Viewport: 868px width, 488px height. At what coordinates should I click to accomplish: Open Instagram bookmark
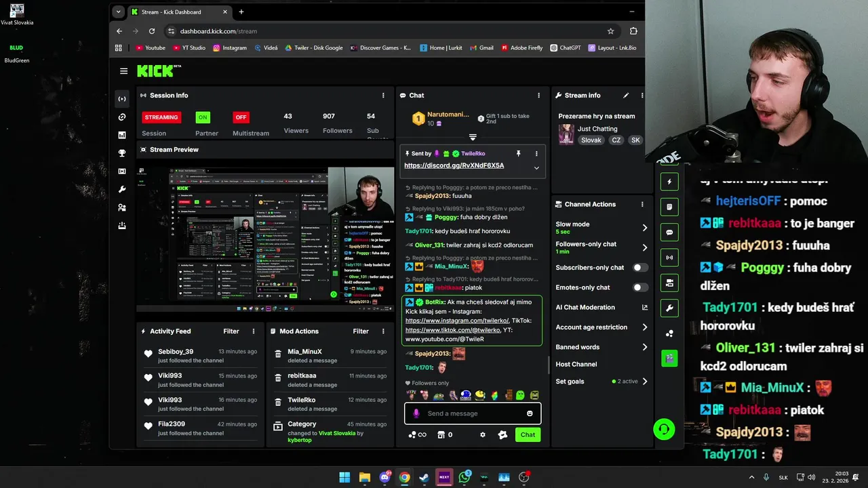pos(230,48)
